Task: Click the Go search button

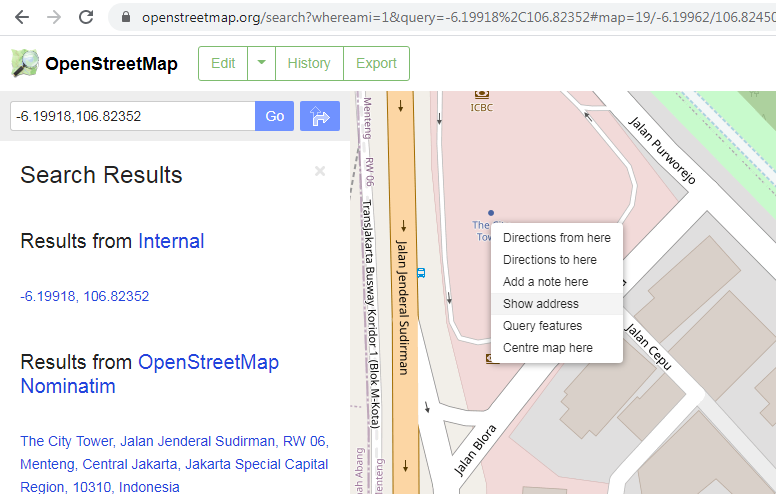Action: (275, 116)
